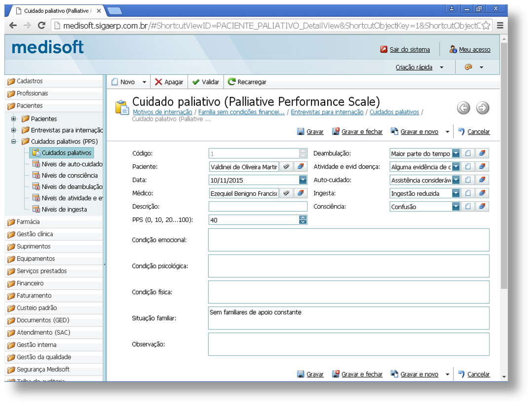This screenshot has width=532, height=406.
Task: Clear the Médico field with eraser icon
Action: [x=300, y=193]
